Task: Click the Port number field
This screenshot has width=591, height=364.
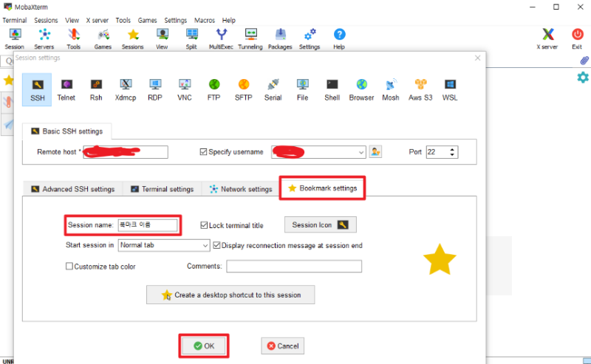Action: point(437,152)
